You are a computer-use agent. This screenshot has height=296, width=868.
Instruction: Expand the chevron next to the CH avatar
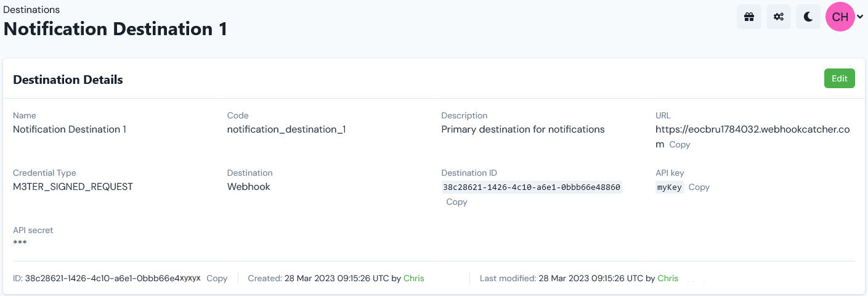[860, 17]
